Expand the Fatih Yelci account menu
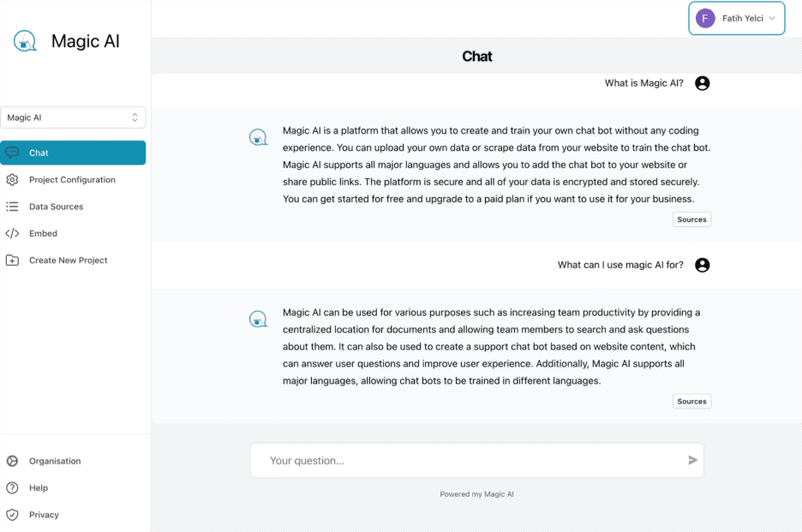The height and width of the screenshot is (532, 802). [736, 18]
